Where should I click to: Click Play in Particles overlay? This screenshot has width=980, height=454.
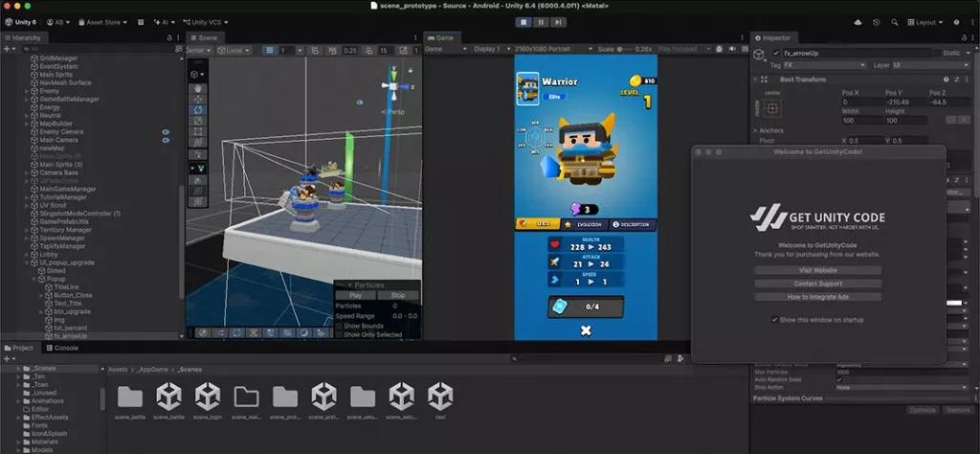point(356,295)
